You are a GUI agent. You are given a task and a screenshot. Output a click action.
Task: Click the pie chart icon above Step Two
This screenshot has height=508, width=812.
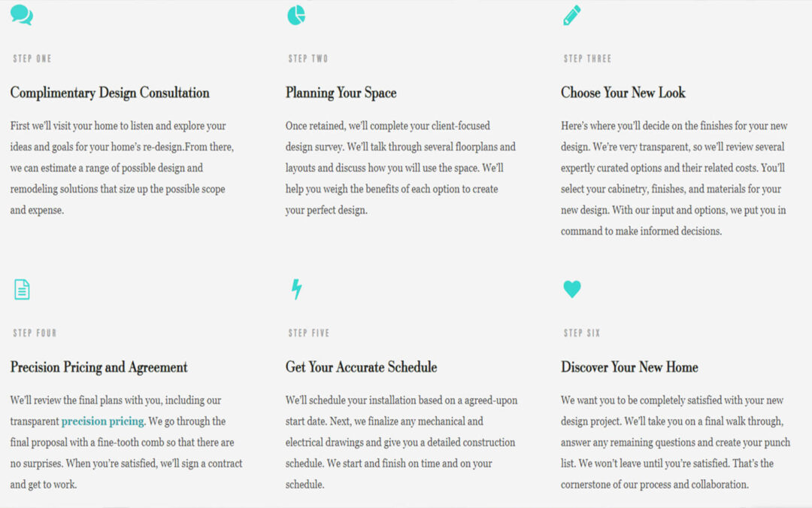(x=296, y=15)
